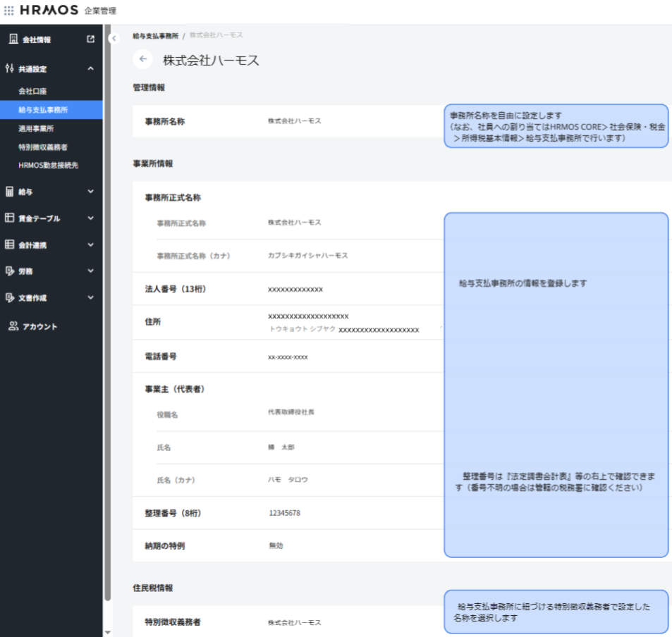Go to 特別徴収義務者 menu item
Screen dimensions: 672x637
click(42, 147)
